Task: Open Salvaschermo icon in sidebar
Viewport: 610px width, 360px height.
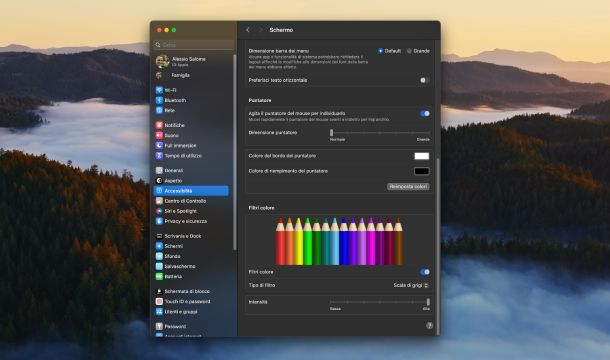Action: [x=159, y=266]
